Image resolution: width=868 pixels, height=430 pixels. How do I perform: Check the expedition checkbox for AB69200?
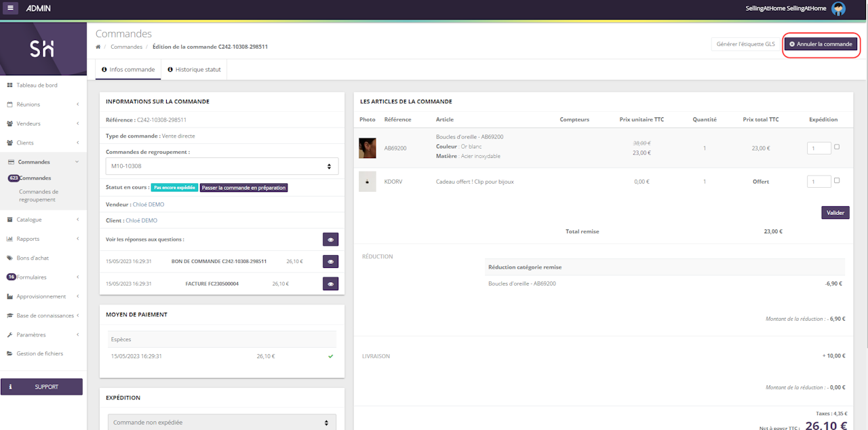[x=837, y=147]
